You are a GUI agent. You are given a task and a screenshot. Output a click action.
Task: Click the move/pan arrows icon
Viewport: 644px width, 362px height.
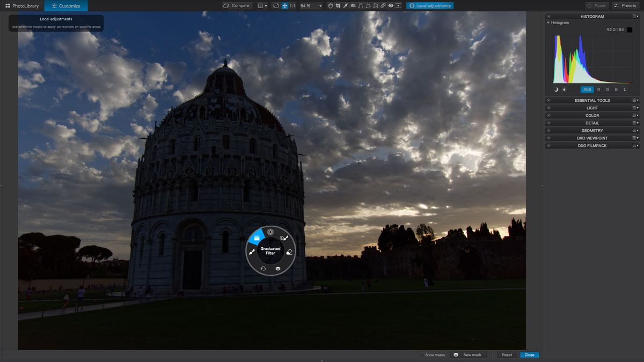[285, 5]
